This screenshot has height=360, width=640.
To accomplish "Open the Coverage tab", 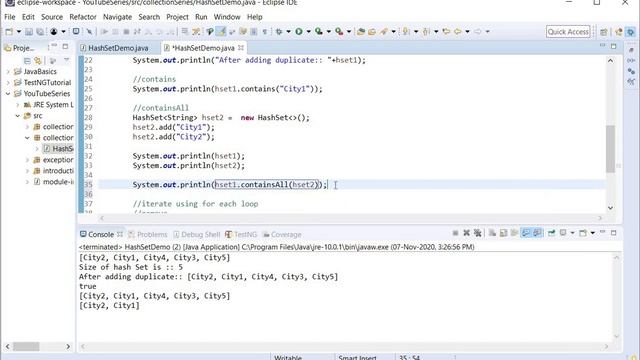I will click(282, 234).
